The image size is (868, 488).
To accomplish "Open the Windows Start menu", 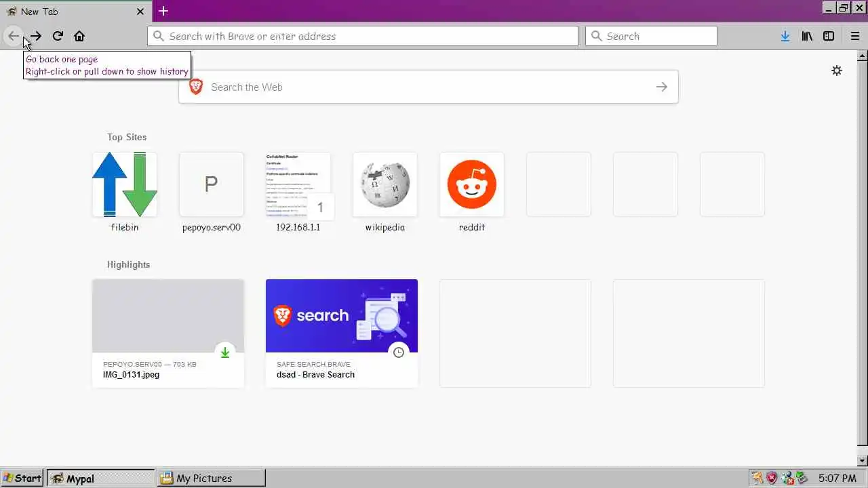I will point(22,478).
